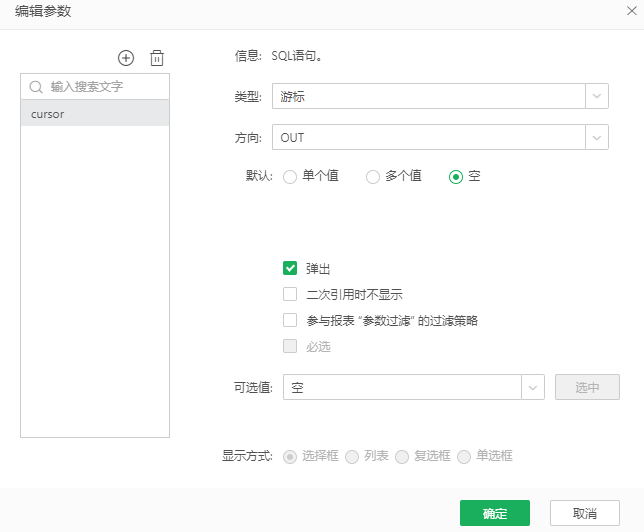The height and width of the screenshot is (532, 644).
Task: Click the 类型 field showing 游标
Action: 427,96
